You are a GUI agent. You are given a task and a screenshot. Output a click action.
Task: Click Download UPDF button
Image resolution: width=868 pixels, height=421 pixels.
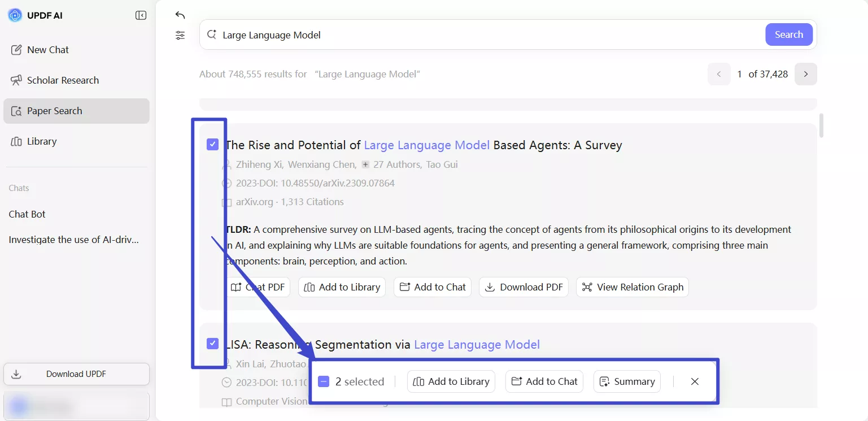[76, 374]
